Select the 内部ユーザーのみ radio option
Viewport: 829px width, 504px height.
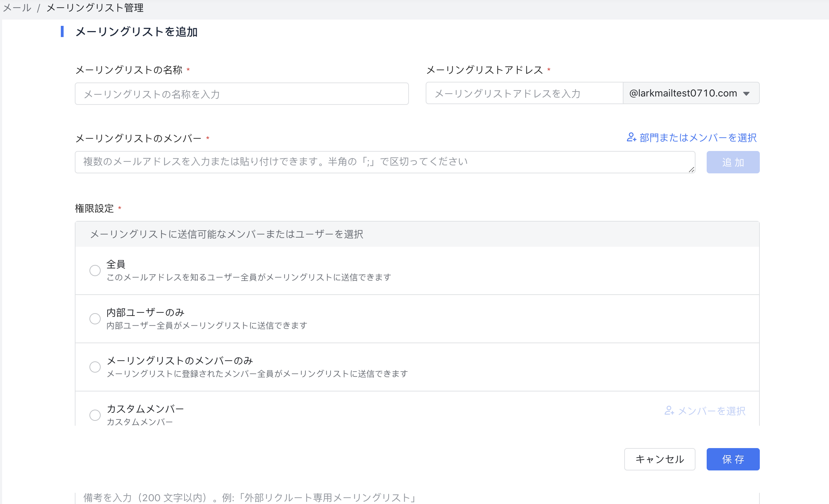coord(95,319)
